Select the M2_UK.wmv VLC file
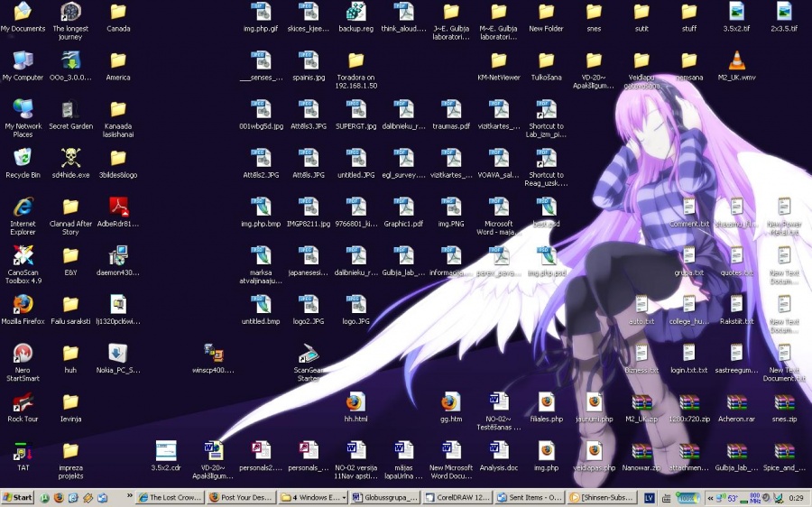The image size is (812, 507). (x=736, y=66)
